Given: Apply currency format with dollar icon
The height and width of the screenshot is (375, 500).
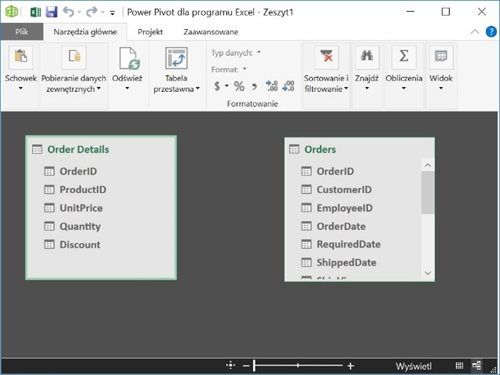Looking at the screenshot, I should pyautogui.click(x=217, y=86).
